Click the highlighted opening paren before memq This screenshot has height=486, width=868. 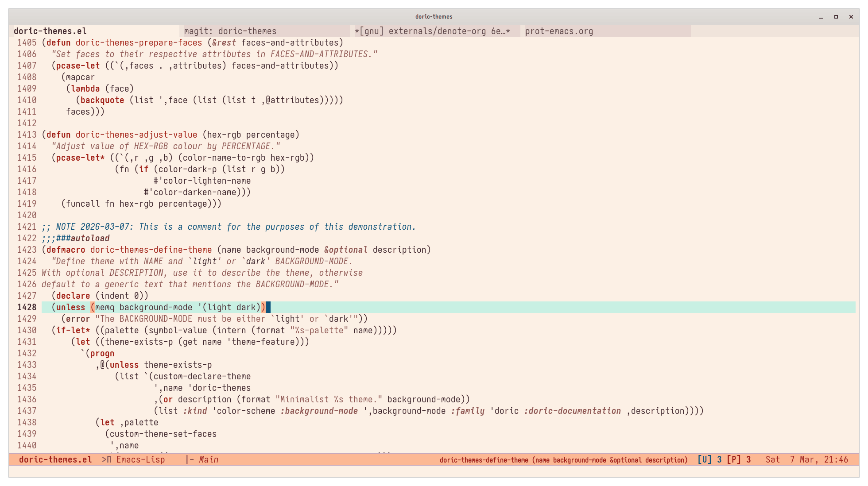pos(93,307)
